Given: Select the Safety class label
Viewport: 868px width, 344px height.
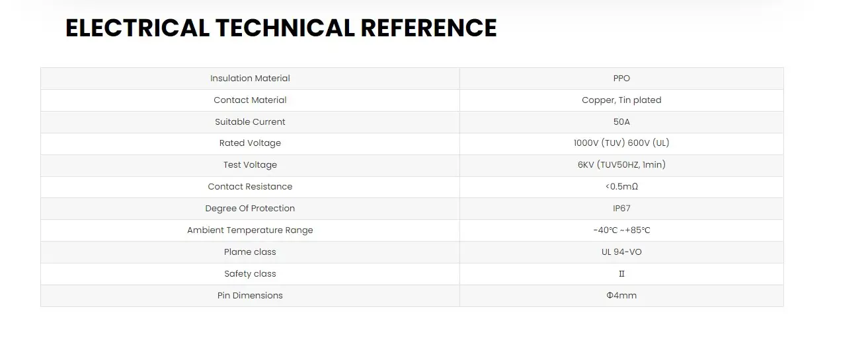Looking at the screenshot, I should 250,274.
